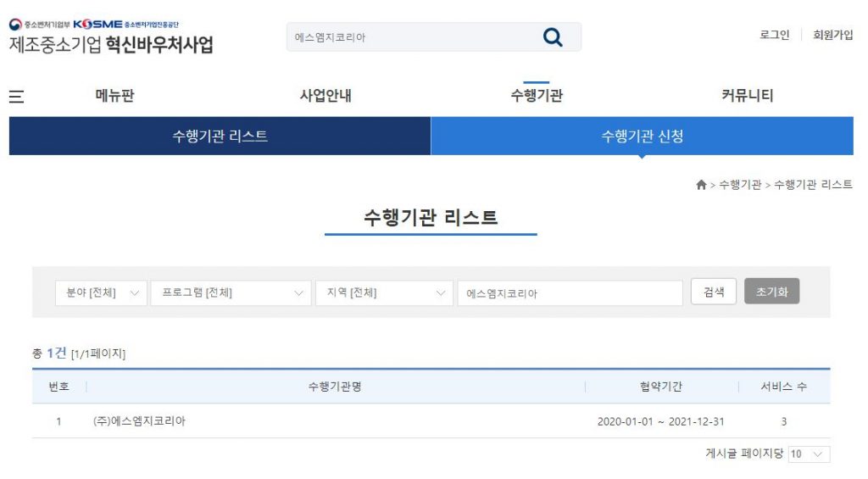Open the 사업안내 menu
868x479 pixels.
[325, 96]
